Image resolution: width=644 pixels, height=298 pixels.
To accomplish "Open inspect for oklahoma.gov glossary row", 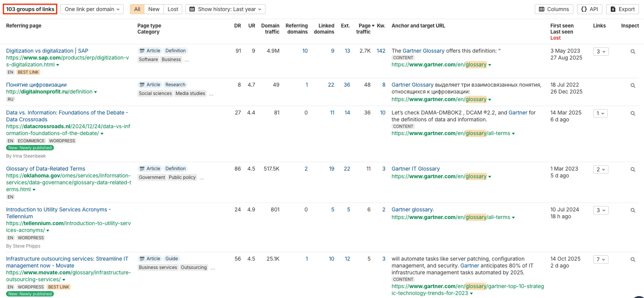I will click(633, 169).
